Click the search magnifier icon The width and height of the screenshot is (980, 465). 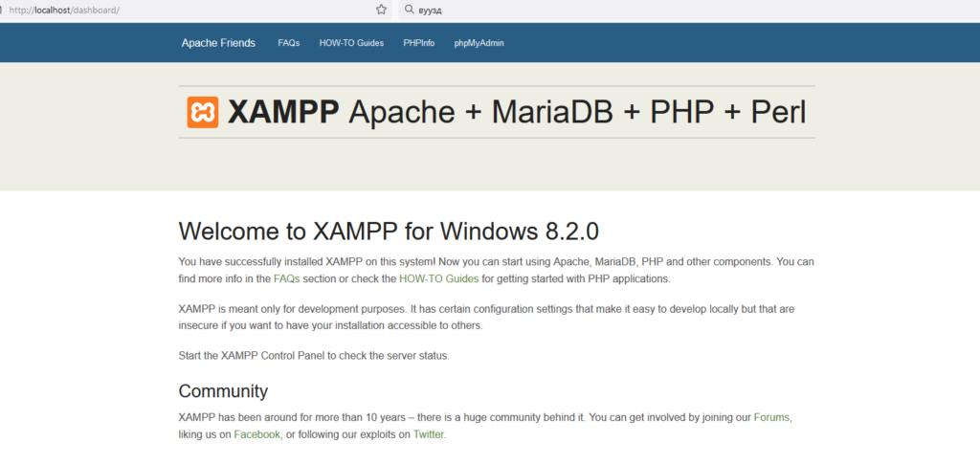[410, 10]
